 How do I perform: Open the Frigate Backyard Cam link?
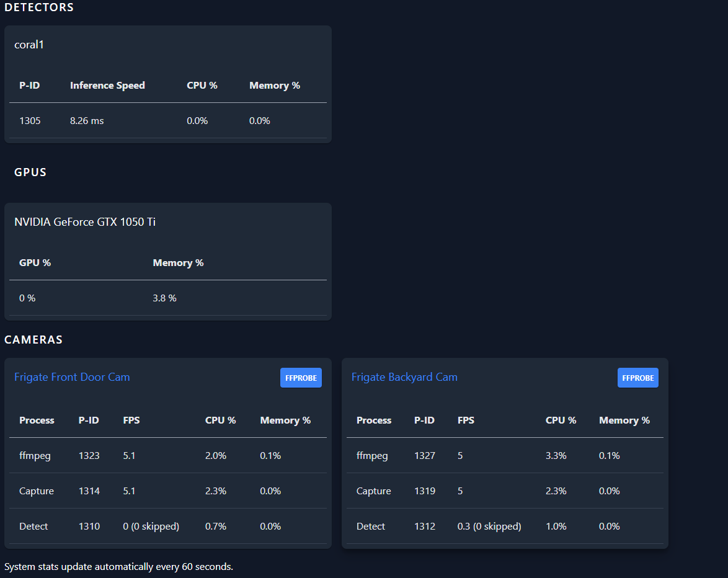pos(404,377)
